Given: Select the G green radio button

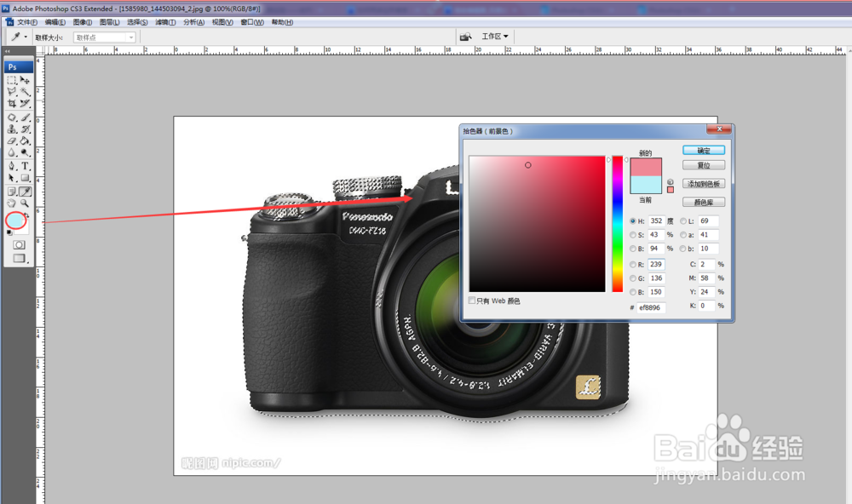Looking at the screenshot, I should pos(632,278).
